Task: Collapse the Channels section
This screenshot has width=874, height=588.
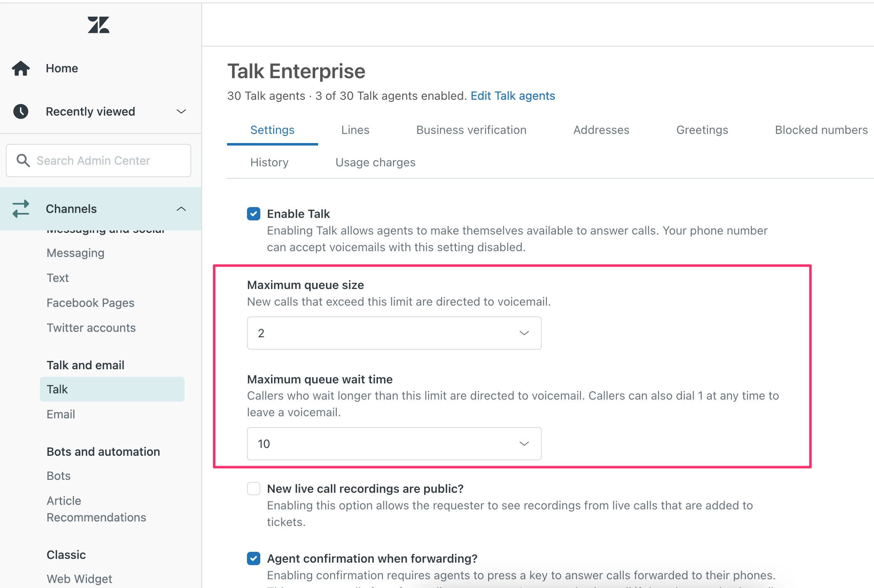Action: tap(181, 209)
